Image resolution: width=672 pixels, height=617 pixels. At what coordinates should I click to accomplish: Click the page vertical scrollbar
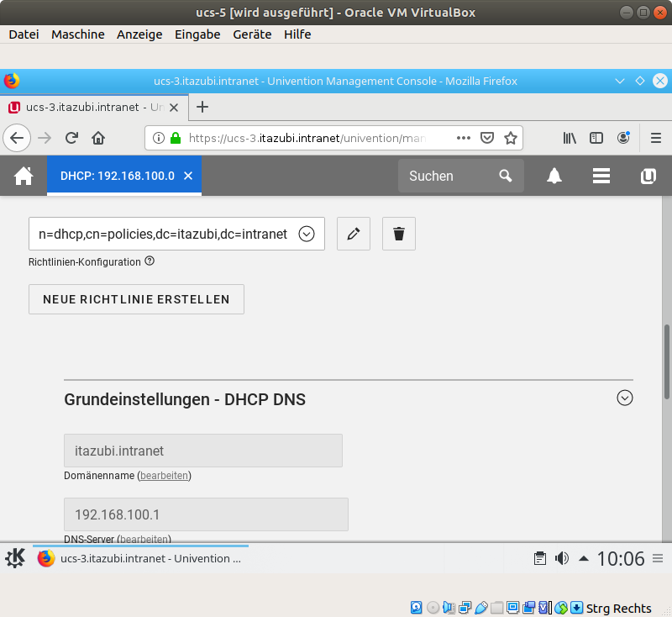tap(666, 362)
